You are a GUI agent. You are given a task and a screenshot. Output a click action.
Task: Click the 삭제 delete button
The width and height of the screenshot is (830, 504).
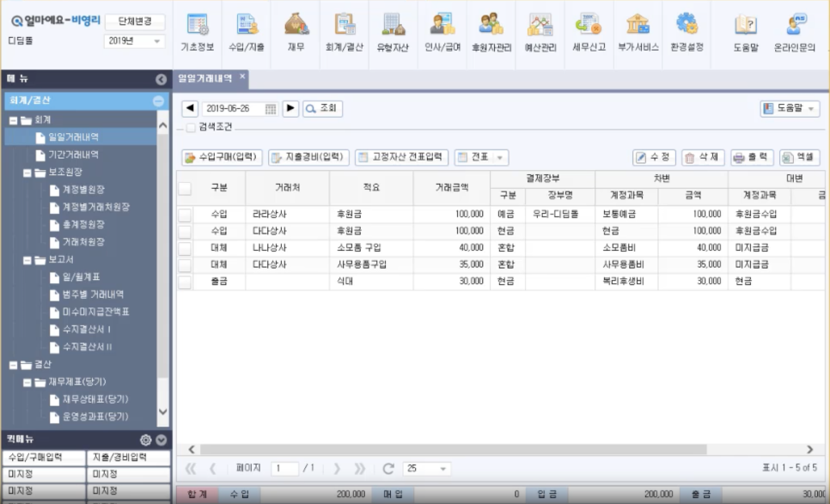pos(703,157)
